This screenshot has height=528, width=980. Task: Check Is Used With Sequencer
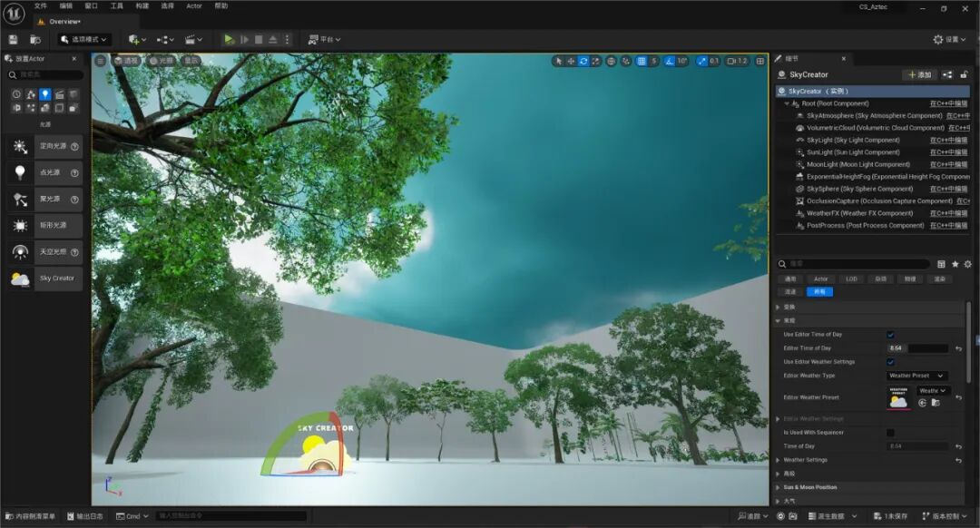click(x=890, y=433)
